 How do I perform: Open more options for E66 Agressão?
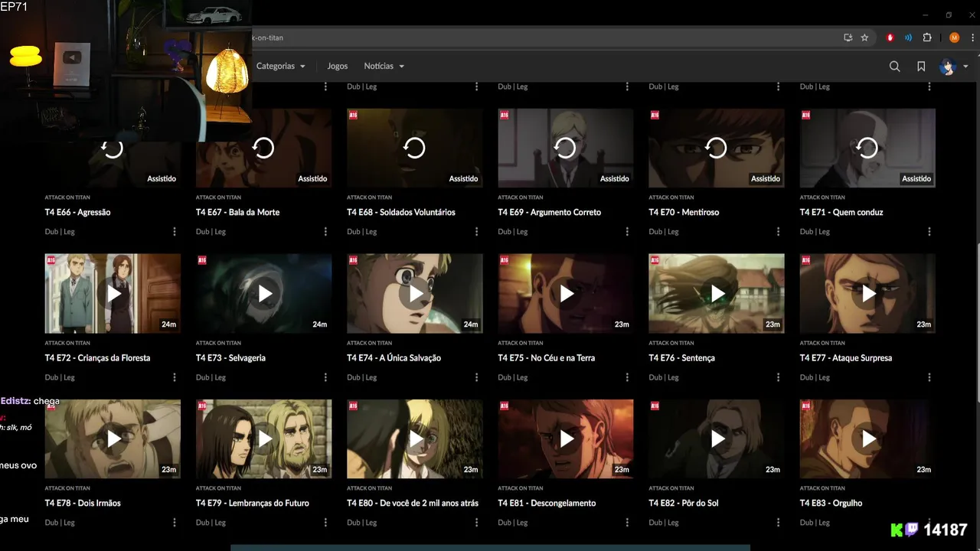pyautogui.click(x=175, y=232)
